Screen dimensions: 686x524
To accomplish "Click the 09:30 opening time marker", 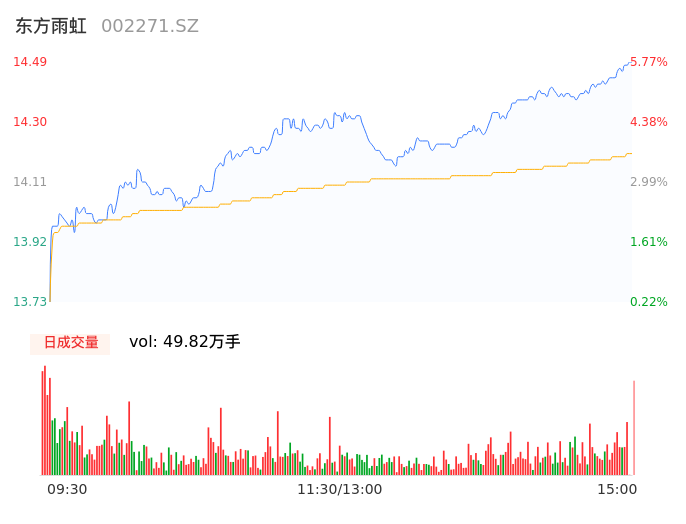I will [67, 489].
